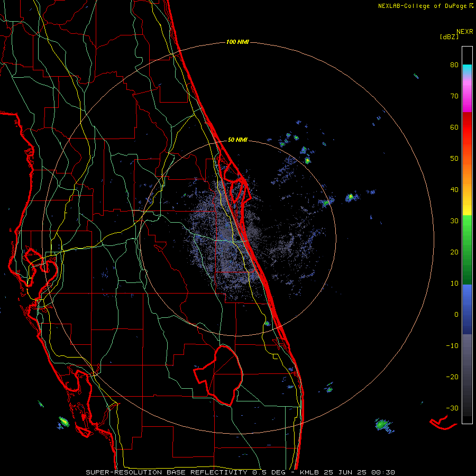Click the 80 dBZ scale value
476x476 pixels.
pyautogui.click(x=454, y=65)
